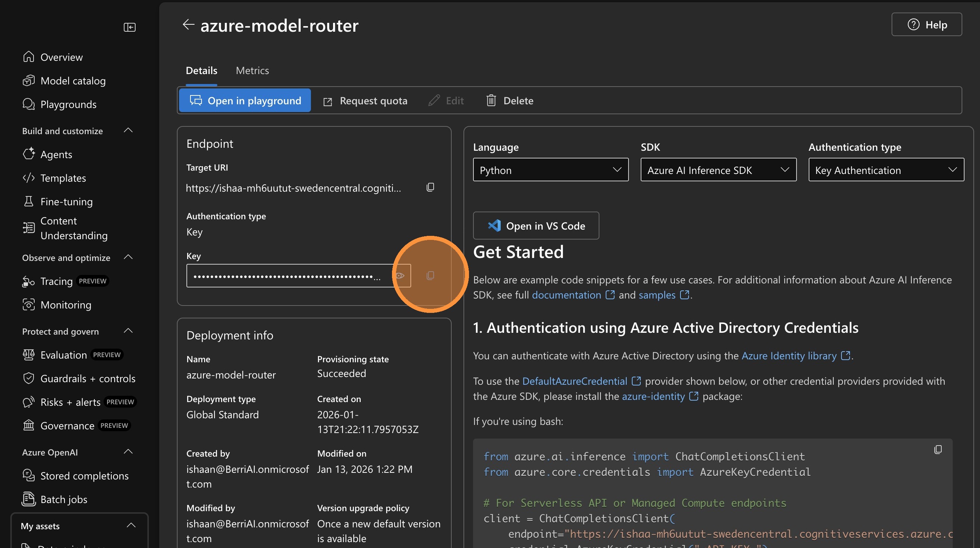Copy the API key to clipboard
This screenshot has height=548, width=980.
430,276
